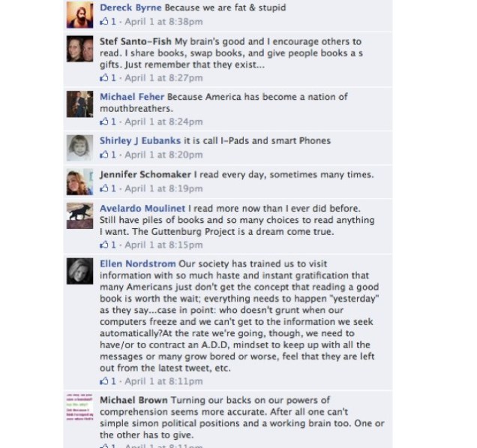The height and width of the screenshot is (448, 477).
Task: Click Dereck Byrne's profile picture
Action: point(80,15)
